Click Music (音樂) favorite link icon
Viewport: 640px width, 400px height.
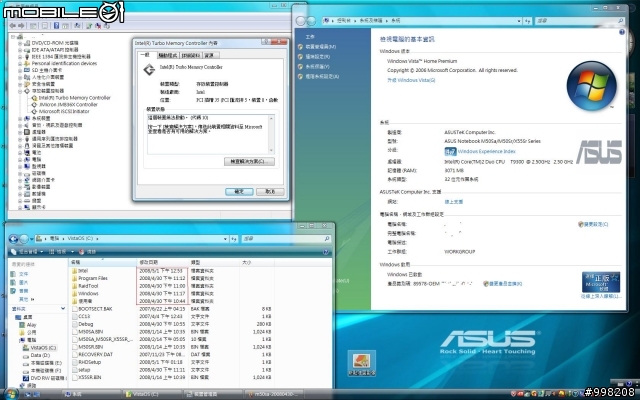pyautogui.click(x=13, y=291)
